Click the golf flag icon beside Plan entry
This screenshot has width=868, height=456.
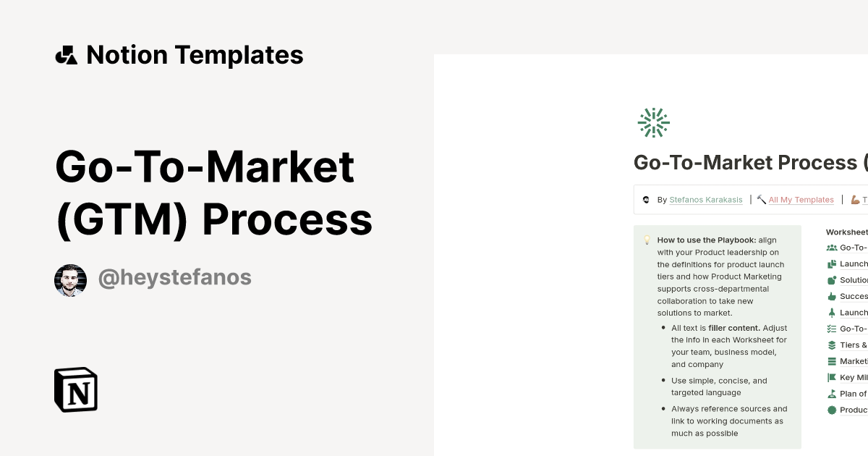(832, 394)
